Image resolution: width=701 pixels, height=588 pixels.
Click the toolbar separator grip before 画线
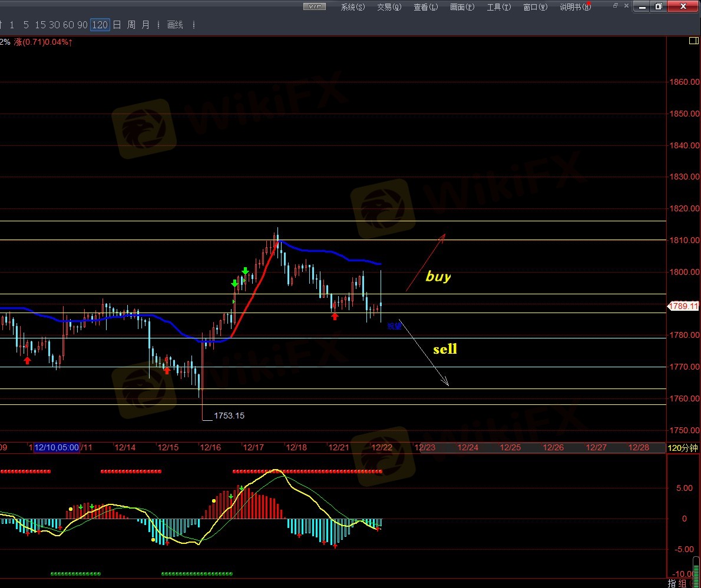coord(160,25)
